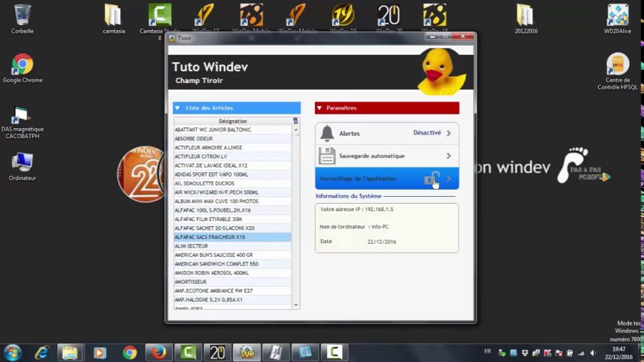This screenshot has width=644, height=362.
Task: Select the Ordinateur desktop icon
Action: tap(22, 167)
